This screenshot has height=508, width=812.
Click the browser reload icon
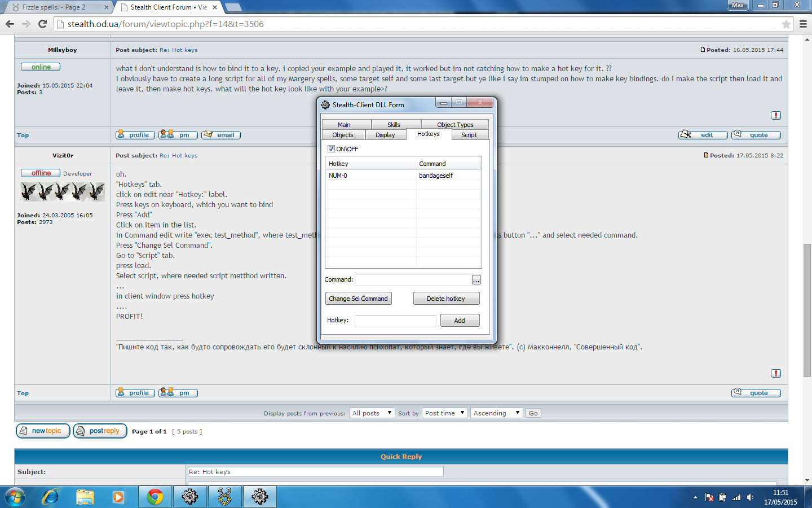[x=42, y=24]
